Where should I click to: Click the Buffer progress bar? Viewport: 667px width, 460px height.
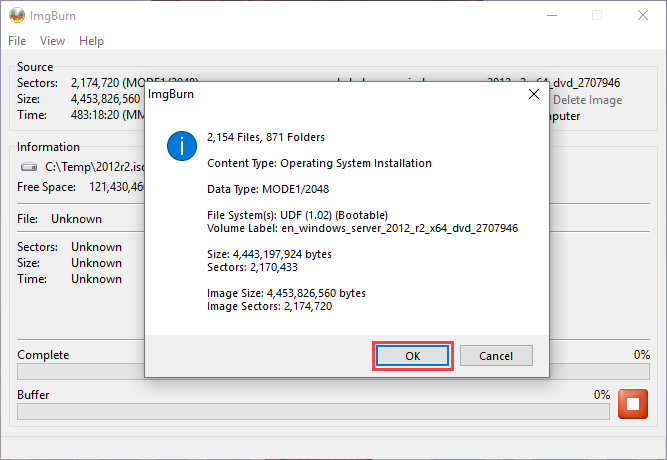pyautogui.click(x=313, y=411)
